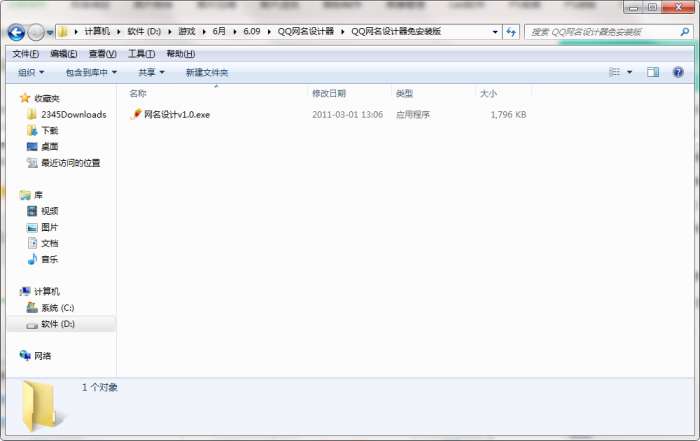700x441 pixels.
Task: Sort by 大小 column header
Action: [x=488, y=94]
